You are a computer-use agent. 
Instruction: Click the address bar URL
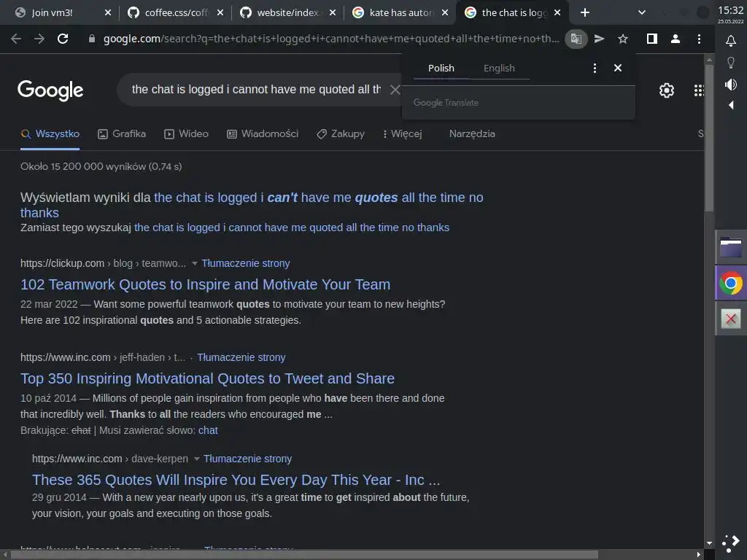pos(331,39)
